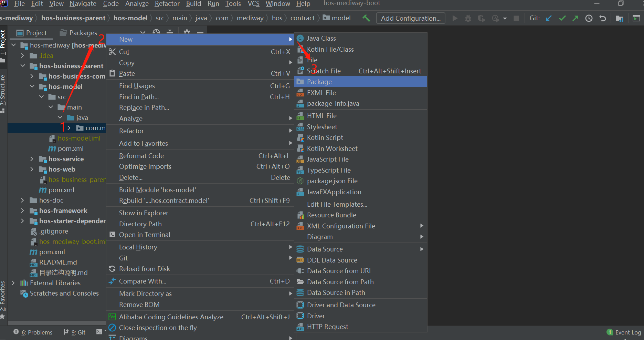Image resolution: width=644 pixels, height=340 pixels.
Task: Click the Run with Coverage icon
Action: 482,18
